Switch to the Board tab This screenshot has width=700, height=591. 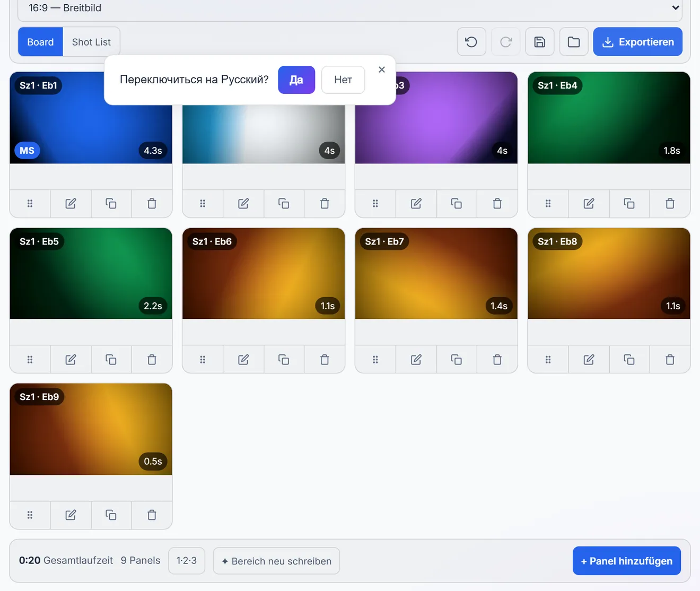[x=40, y=42]
